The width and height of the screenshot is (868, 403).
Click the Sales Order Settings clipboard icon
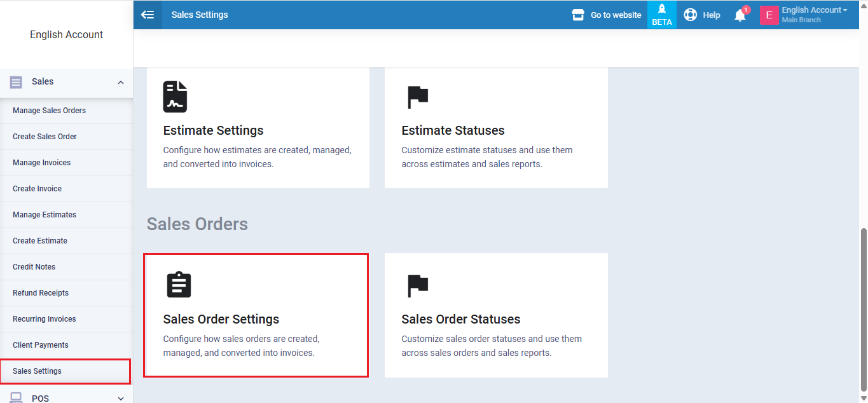point(179,285)
